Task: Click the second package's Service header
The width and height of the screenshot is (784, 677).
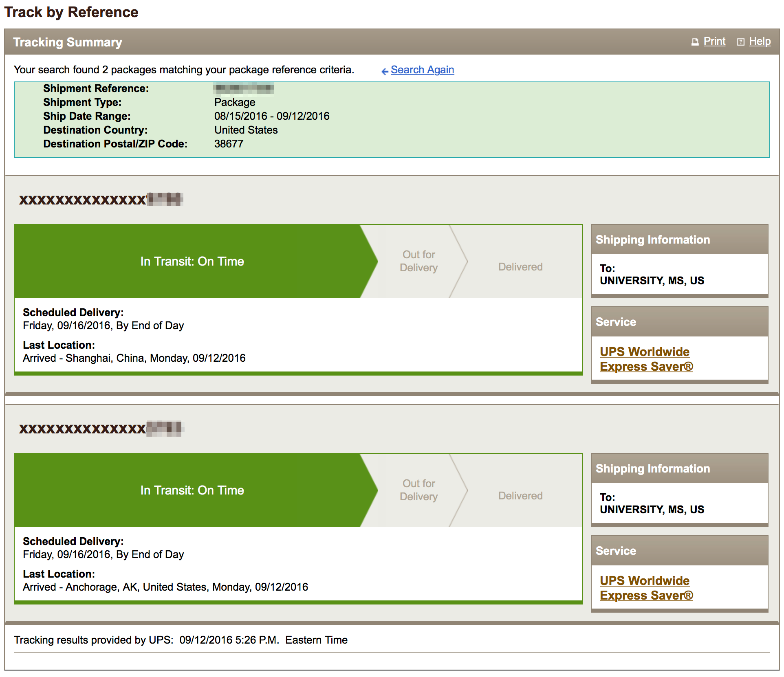Action: (x=616, y=551)
